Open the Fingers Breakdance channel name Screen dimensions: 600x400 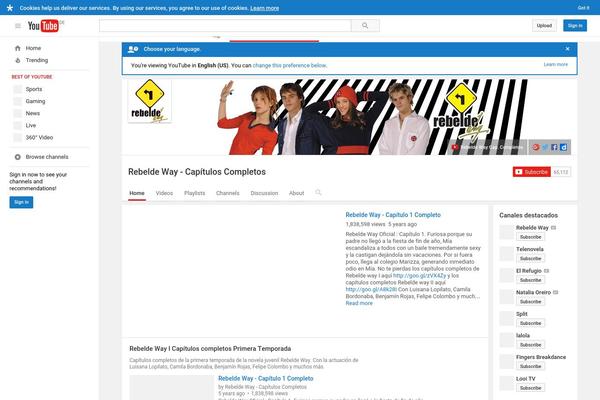(x=541, y=357)
